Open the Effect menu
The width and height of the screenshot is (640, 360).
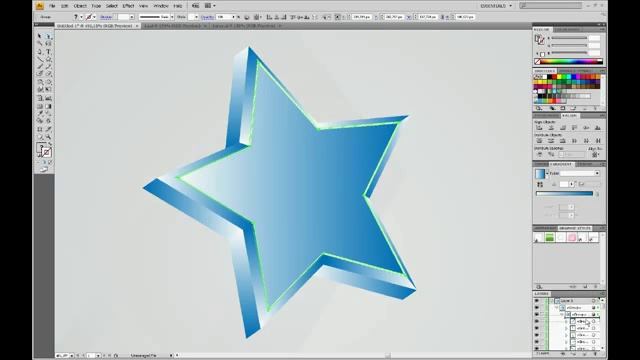[128, 6]
